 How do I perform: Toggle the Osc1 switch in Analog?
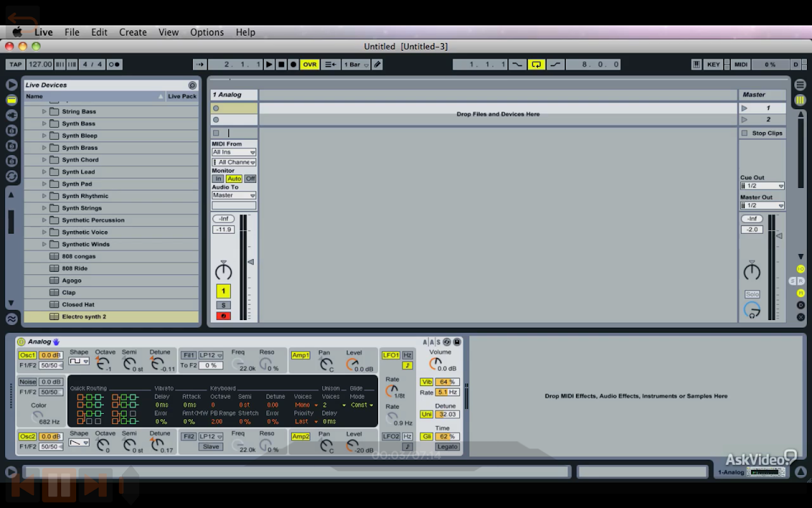27,356
